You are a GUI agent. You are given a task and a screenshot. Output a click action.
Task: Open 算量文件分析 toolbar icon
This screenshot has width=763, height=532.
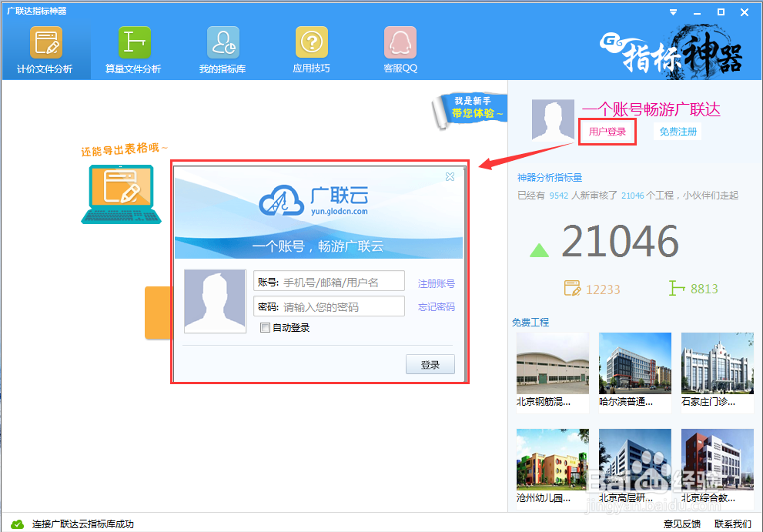(134, 42)
